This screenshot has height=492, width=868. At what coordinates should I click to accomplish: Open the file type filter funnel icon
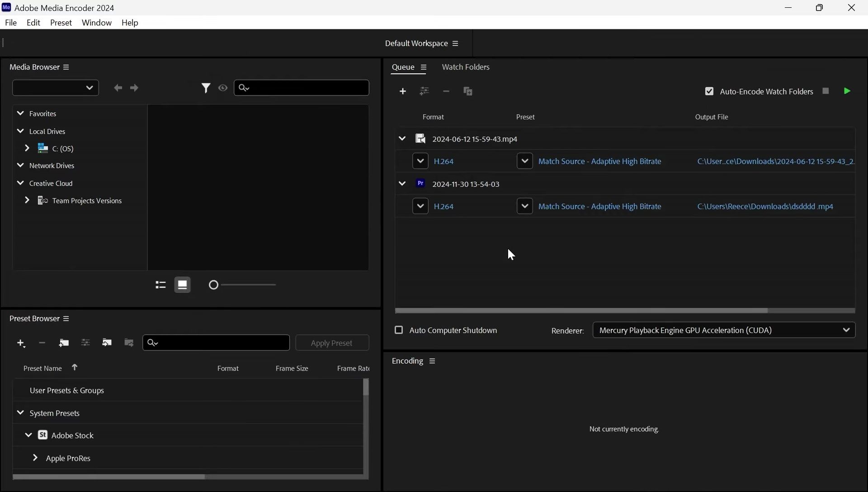[x=206, y=88]
